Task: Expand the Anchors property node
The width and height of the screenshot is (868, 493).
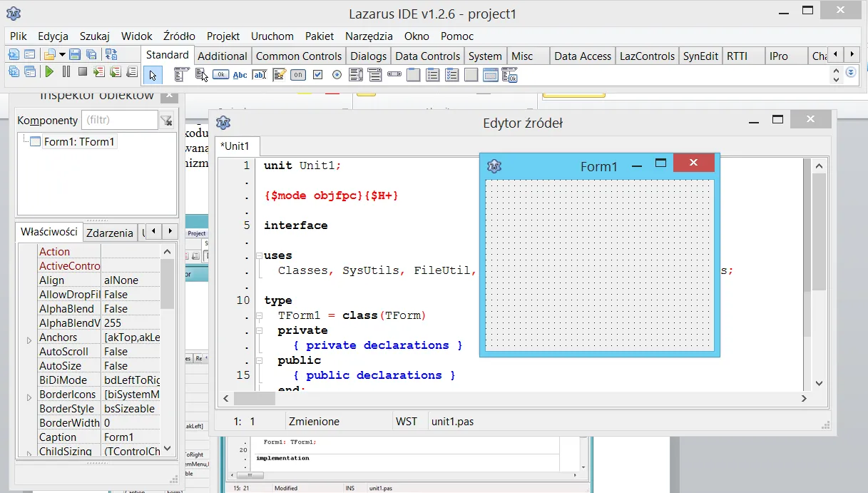Action: 29,340
